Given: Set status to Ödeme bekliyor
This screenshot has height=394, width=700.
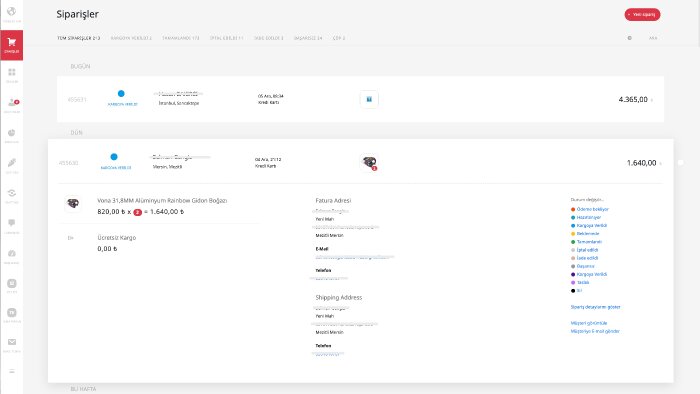Looking at the screenshot, I should pos(590,209).
